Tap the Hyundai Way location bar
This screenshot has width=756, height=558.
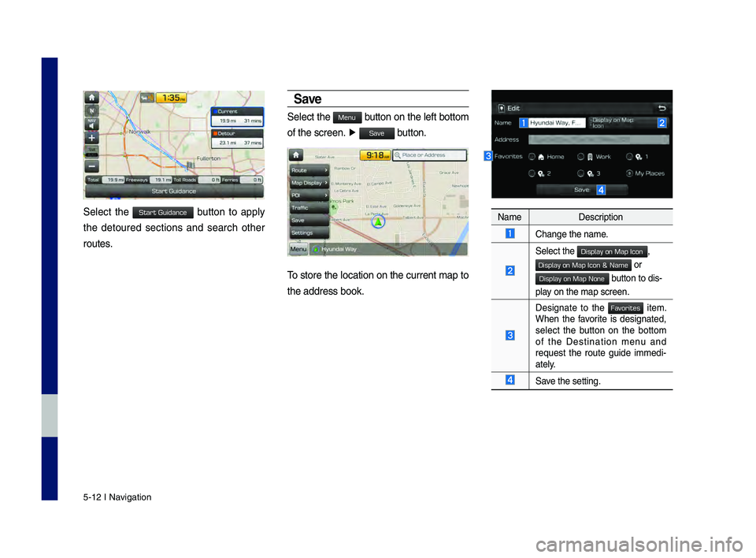click(x=388, y=249)
